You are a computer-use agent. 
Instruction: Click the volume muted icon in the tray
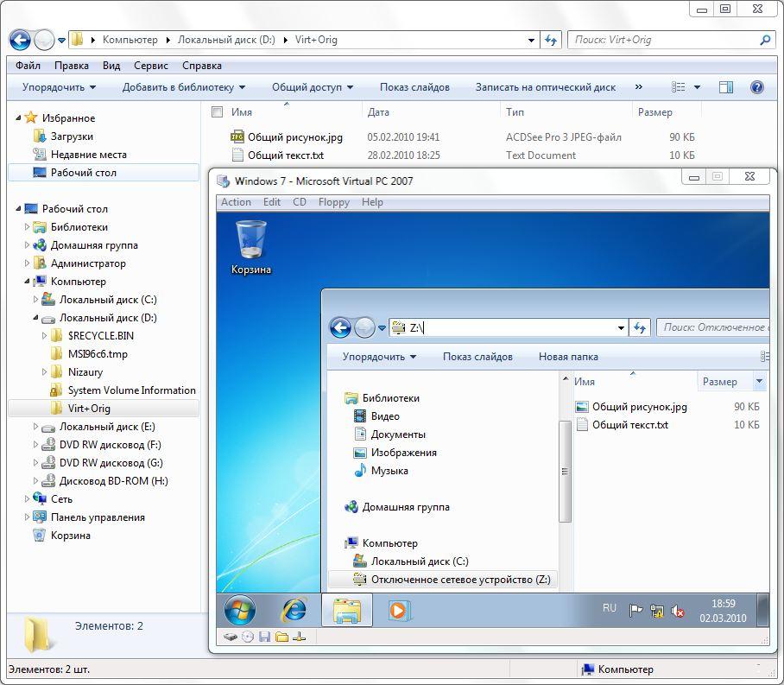[x=678, y=611]
